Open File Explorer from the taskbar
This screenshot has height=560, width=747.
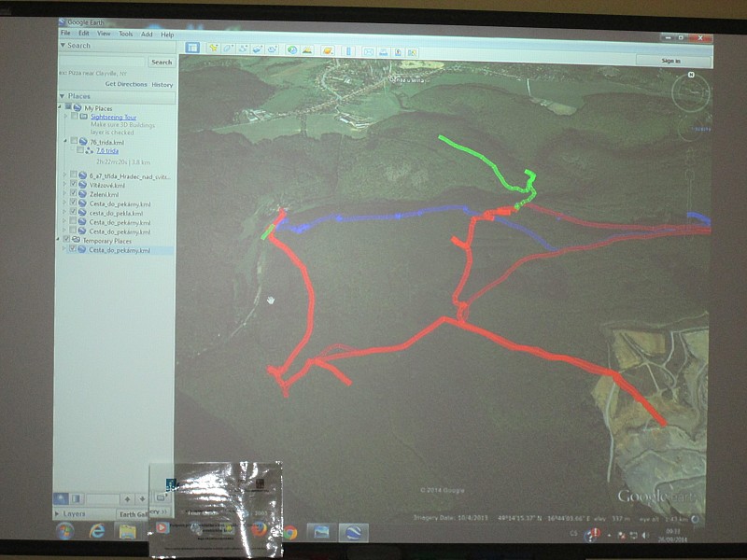pos(127,531)
